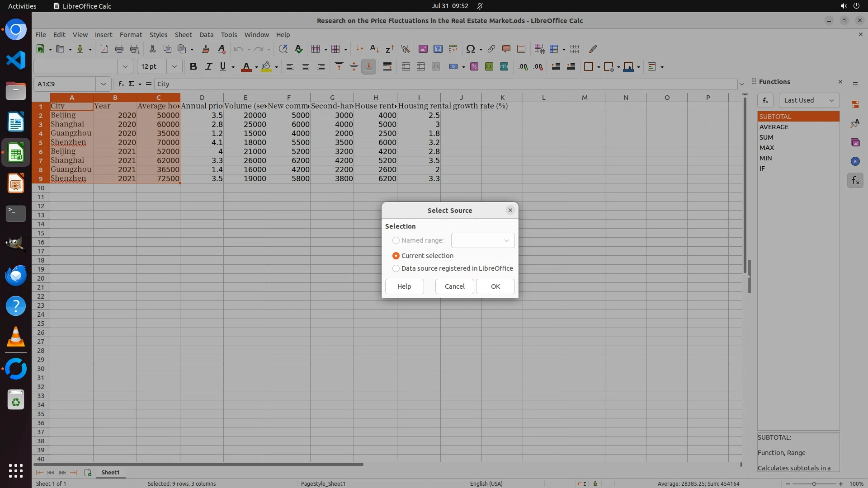Choose Data source registered in LibreOffice
Screen dimensions: 868x488
coord(396,268)
